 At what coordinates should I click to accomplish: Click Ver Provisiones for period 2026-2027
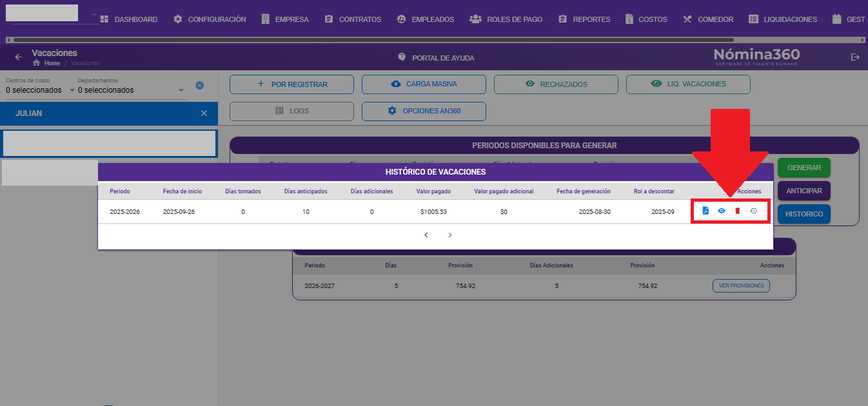click(x=741, y=285)
